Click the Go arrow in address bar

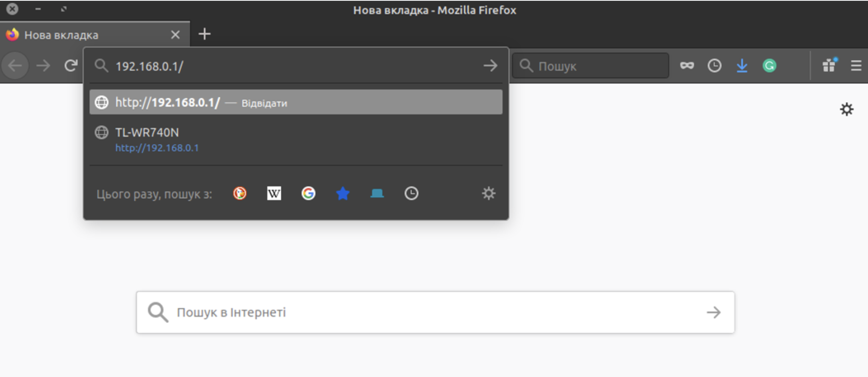[x=490, y=66]
